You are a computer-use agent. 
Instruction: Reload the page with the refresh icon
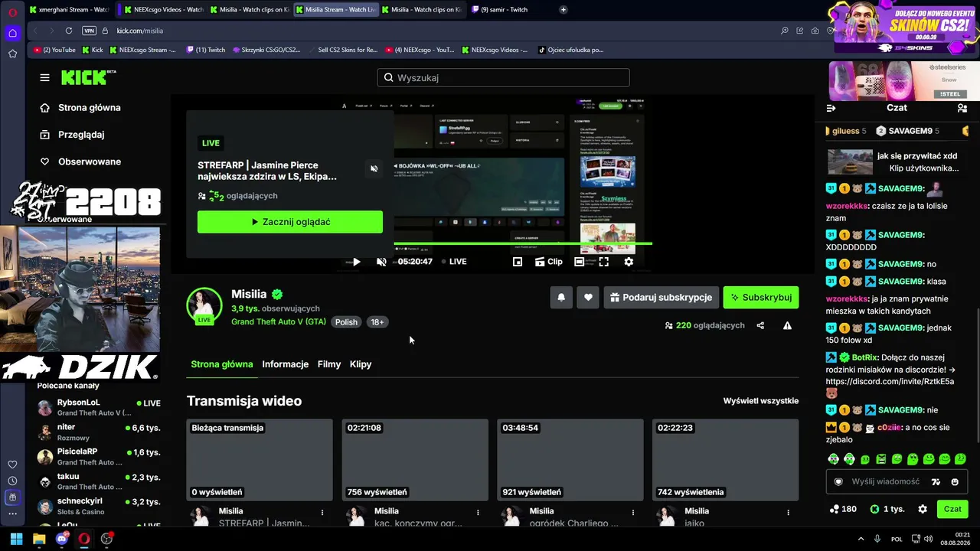(69, 31)
